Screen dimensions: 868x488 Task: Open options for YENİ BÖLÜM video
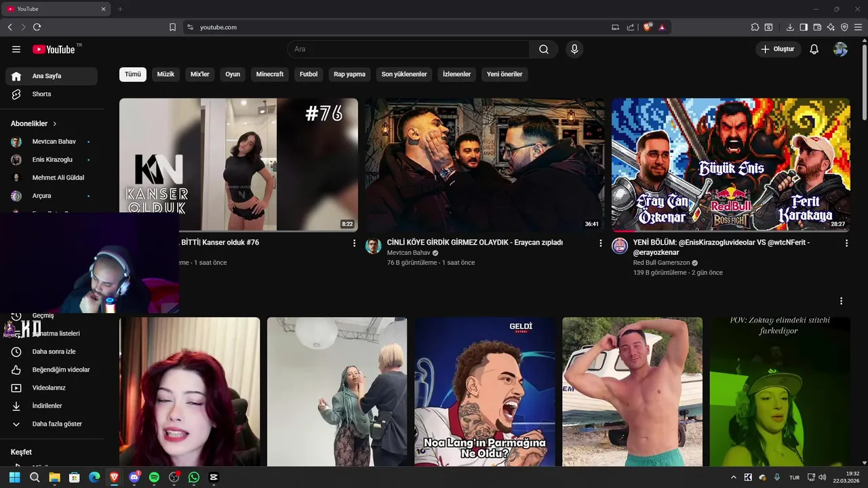pos(846,243)
